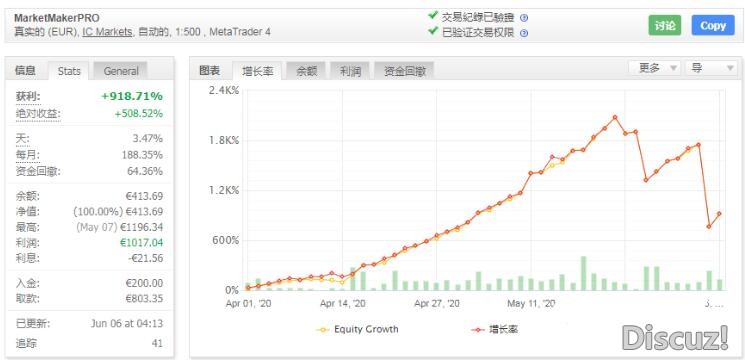Click the Jun 06 at 04:13 update time
The image size is (745, 362).
(x=127, y=324)
